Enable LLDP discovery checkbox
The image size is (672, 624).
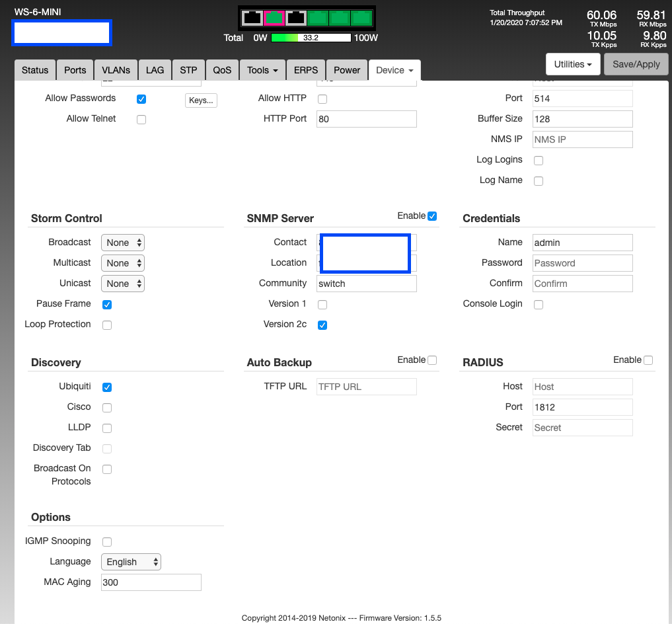pyautogui.click(x=107, y=428)
